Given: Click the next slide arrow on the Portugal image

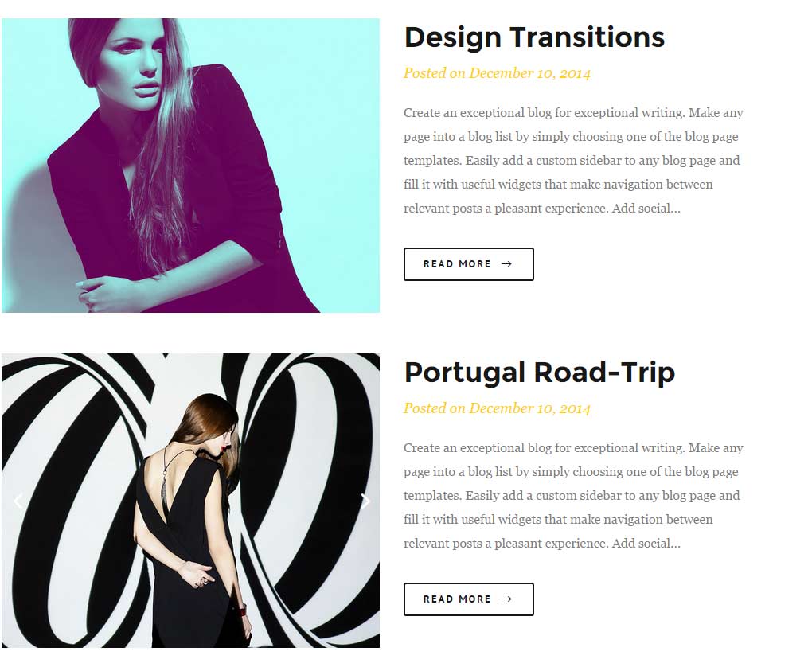Looking at the screenshot, I should pos(365,501).
